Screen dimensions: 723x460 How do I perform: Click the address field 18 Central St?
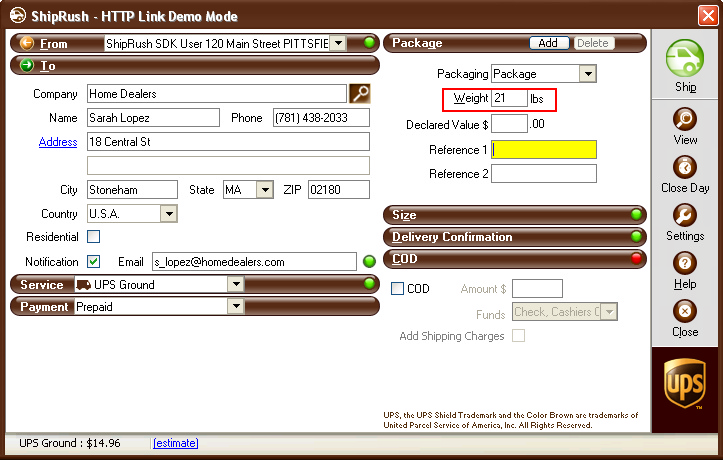[228, 142]
